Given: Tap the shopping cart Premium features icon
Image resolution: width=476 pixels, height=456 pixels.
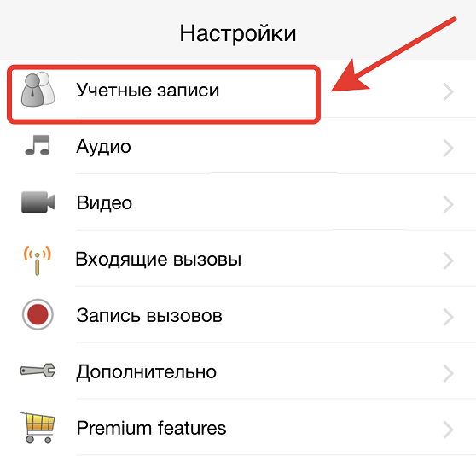Looking at the screenshot, I should pyautogui.click(x=38, y=428).
